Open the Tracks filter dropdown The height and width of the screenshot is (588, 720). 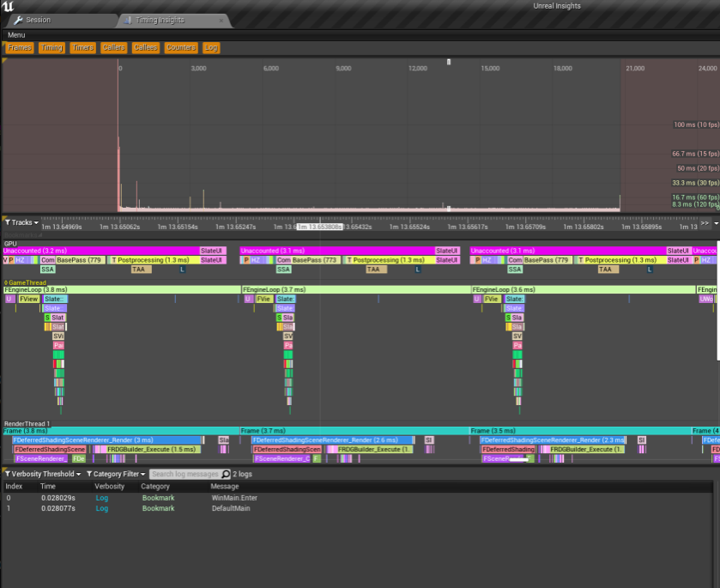pyautogui.click(x=21, y=222)
